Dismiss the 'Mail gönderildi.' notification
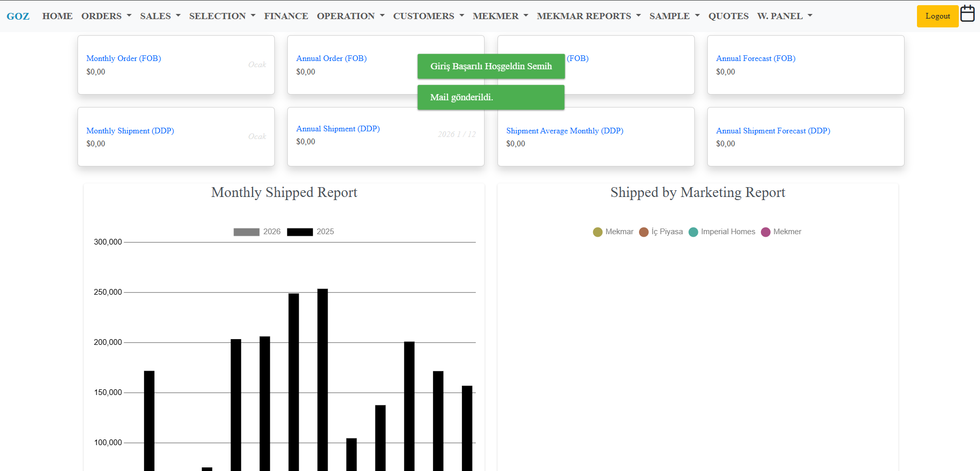 click(490, 97)
